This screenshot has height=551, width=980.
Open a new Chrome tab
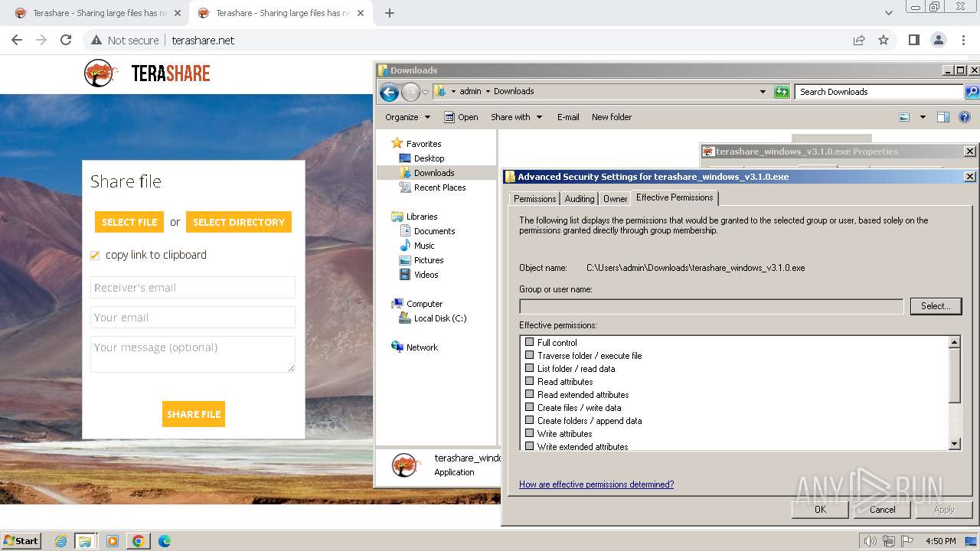click(x=390, y=13)
